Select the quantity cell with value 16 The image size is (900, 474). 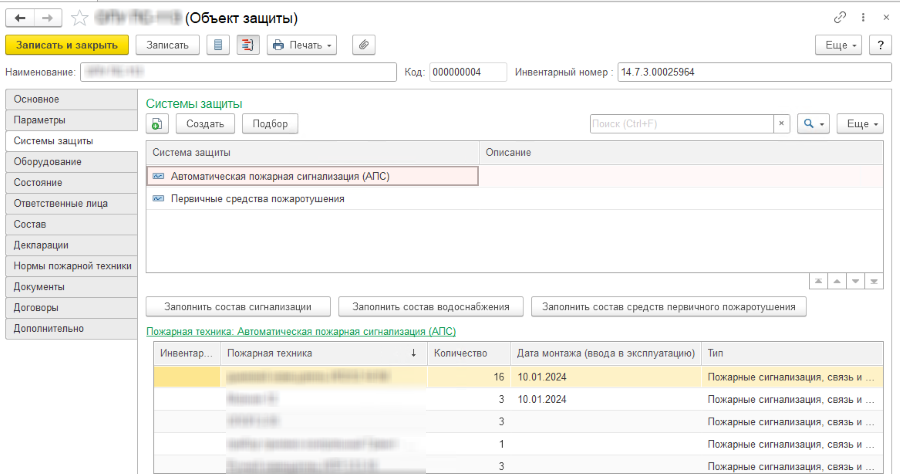(x=468, y=377)
